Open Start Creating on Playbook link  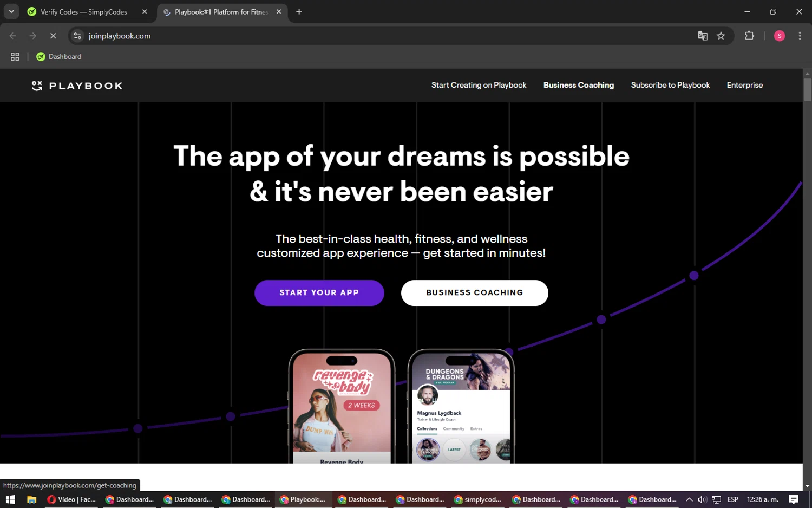(x=479, y=85)
